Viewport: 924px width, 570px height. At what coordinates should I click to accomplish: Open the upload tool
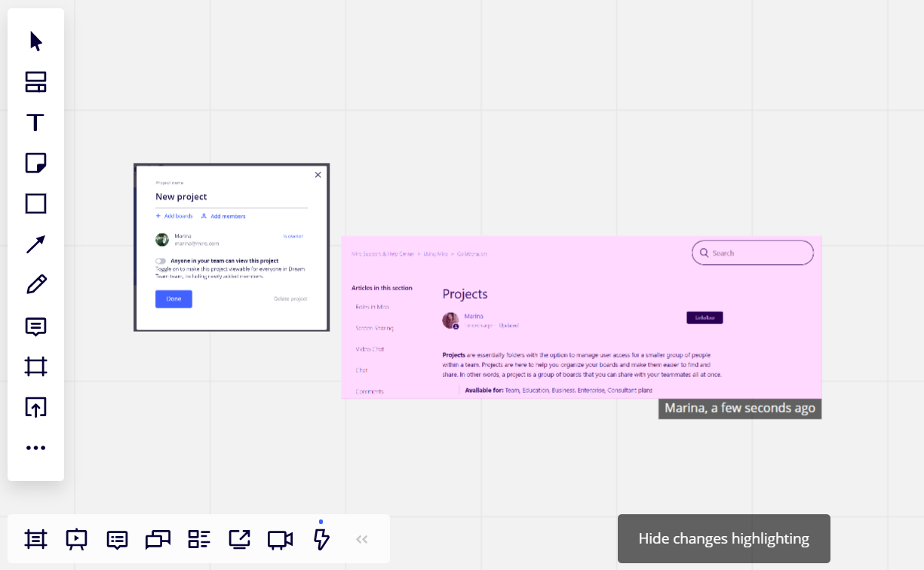35,407
